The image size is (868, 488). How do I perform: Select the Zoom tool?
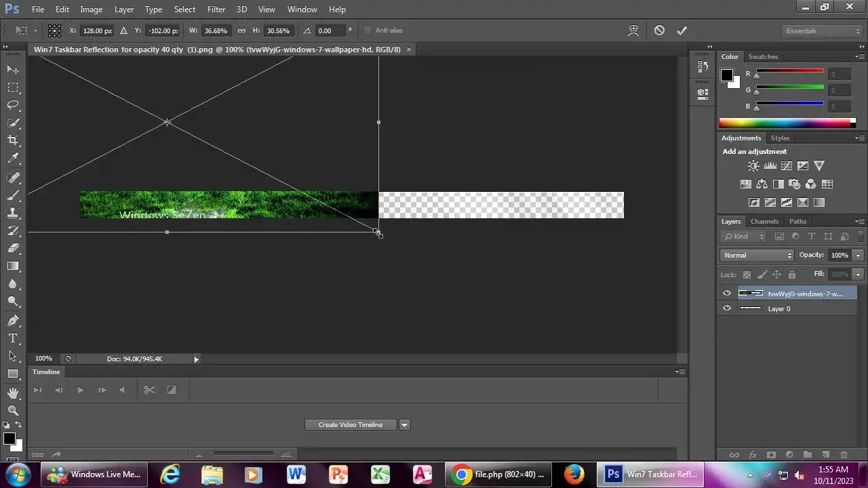click(13, 410)
